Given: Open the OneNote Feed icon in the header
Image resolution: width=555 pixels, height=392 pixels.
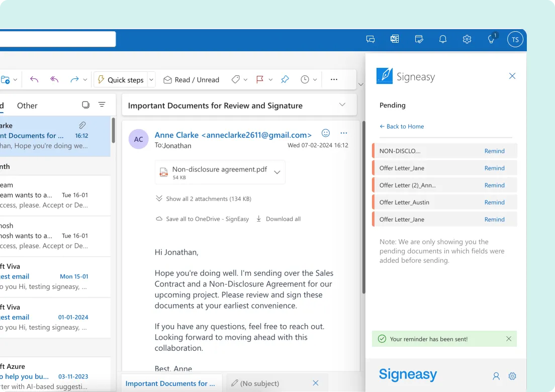Looking at the screenshot, I should (x=395, y=39).
